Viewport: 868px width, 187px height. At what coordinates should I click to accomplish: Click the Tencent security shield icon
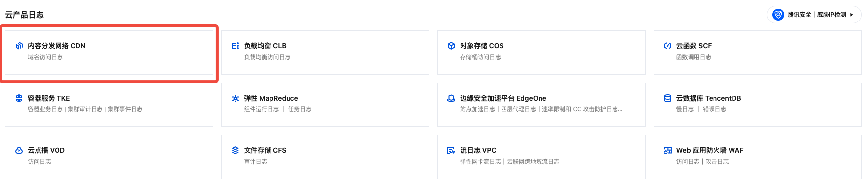[x=778, y=15]
